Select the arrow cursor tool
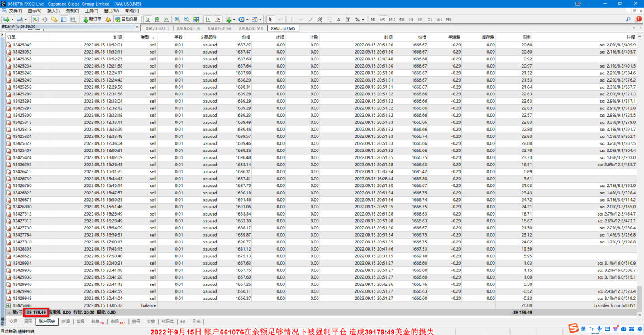This screenshot has height=335, width=644. 271,19
